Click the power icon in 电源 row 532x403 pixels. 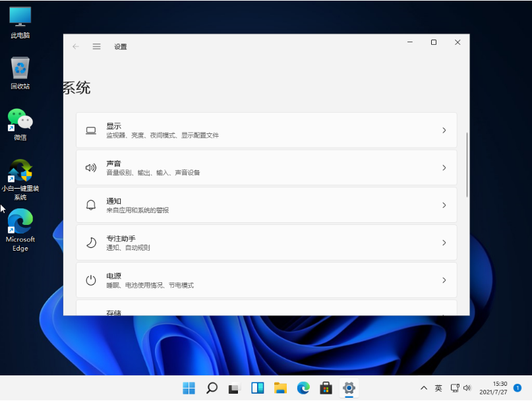pos(91,280)
